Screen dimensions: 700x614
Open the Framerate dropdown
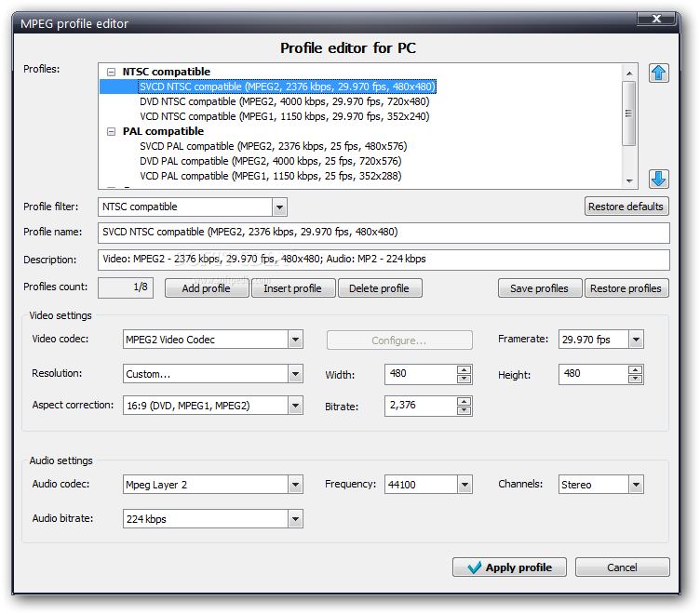point(636,340)
